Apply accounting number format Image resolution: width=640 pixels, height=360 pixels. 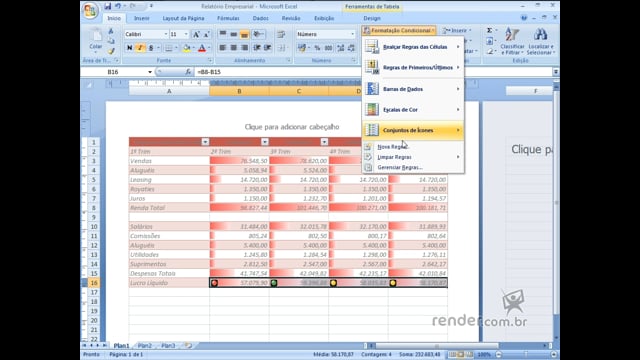point(302,48)
